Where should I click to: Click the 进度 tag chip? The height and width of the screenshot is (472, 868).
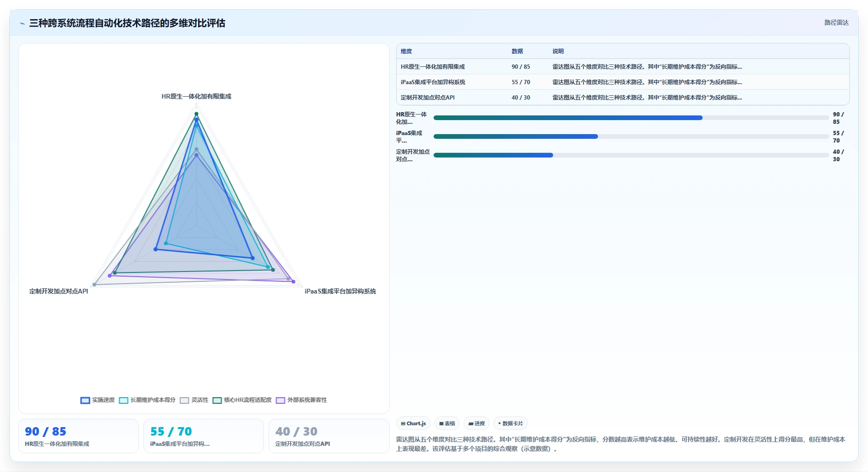pyautogui.click(x=477, y=423)
